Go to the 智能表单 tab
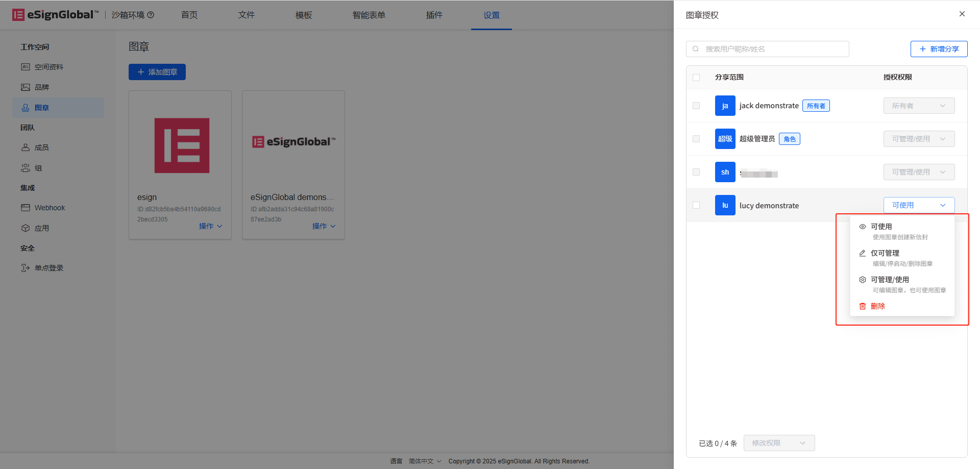 [369, 15]
